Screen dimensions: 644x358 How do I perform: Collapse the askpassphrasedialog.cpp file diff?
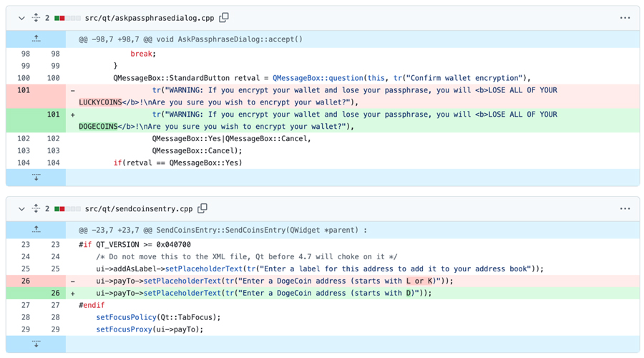[21, 18]
